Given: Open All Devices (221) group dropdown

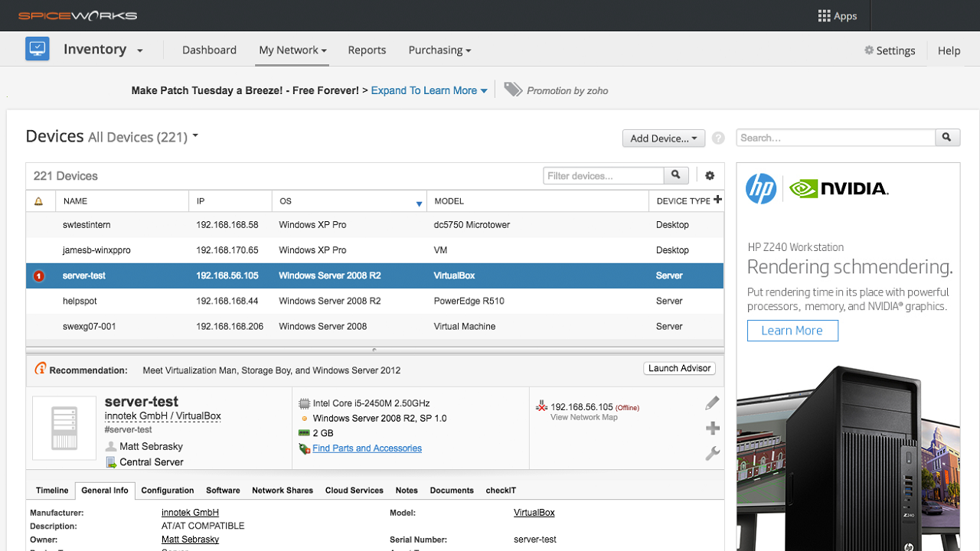Looking at the screenshot, I should pos(143,137).
